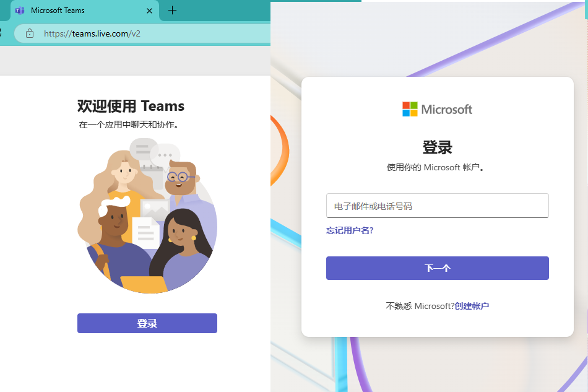Click the Microsoft Teams tab favicon
The image size is (588, 392).
[20, 11]
